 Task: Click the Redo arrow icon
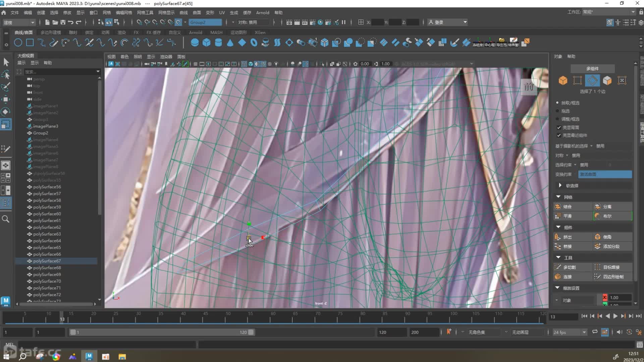79,22
